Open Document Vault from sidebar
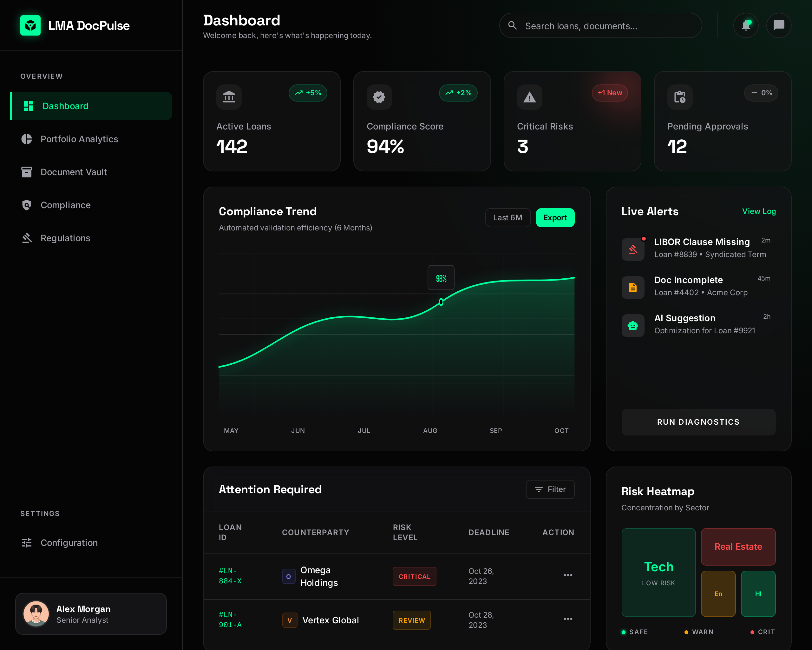Viewport: 812px width, 650px height. (x=74, y=172)
